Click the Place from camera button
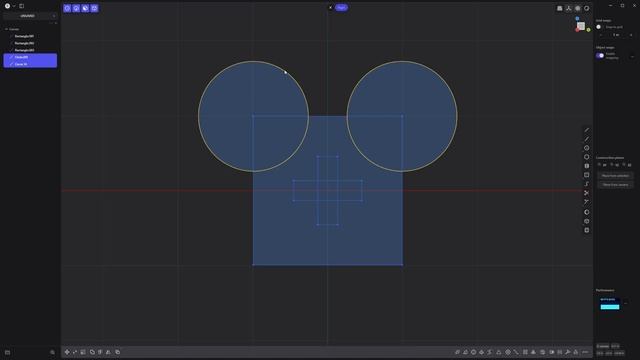The image size is (640, 360). coord(615,185)
